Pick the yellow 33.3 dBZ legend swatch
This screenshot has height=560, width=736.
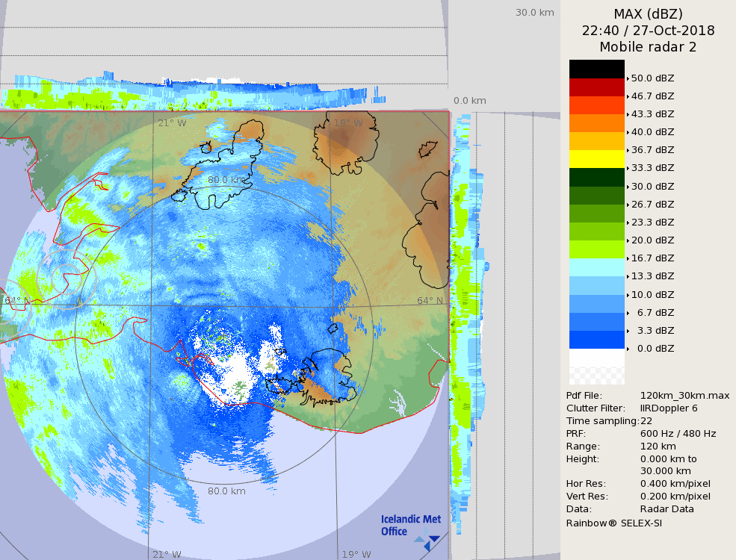pyautogui.click(x=596, y=159)
